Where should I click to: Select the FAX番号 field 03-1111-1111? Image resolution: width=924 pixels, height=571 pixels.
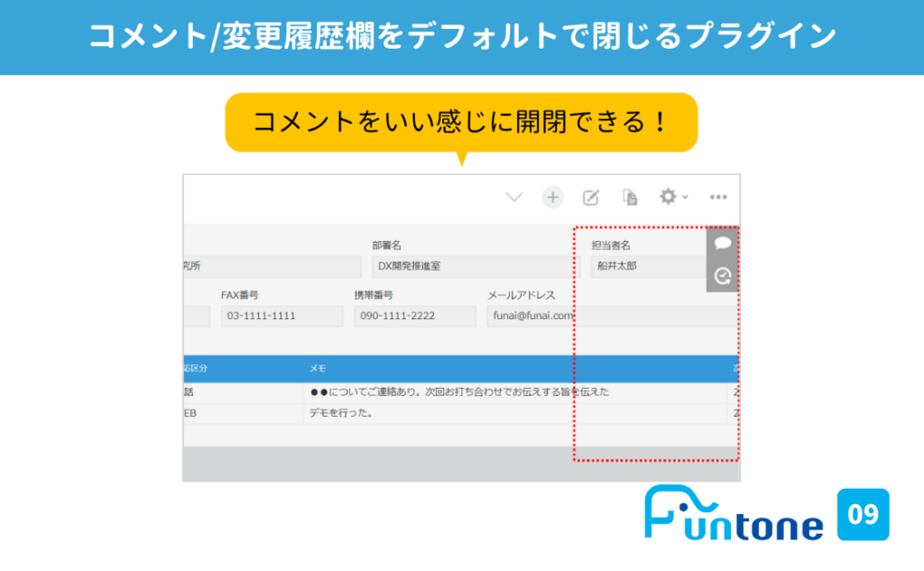[282, 316]
